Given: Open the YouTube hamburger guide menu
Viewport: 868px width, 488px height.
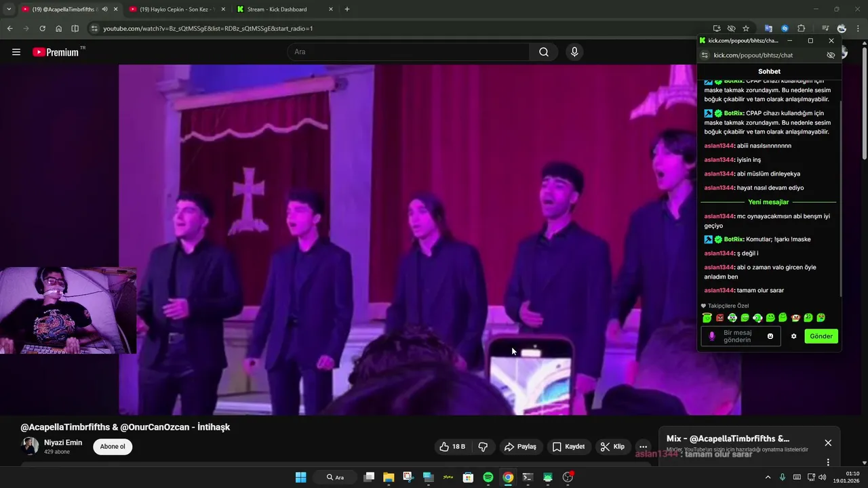Looking at the screenshot, I should [16, 52].
